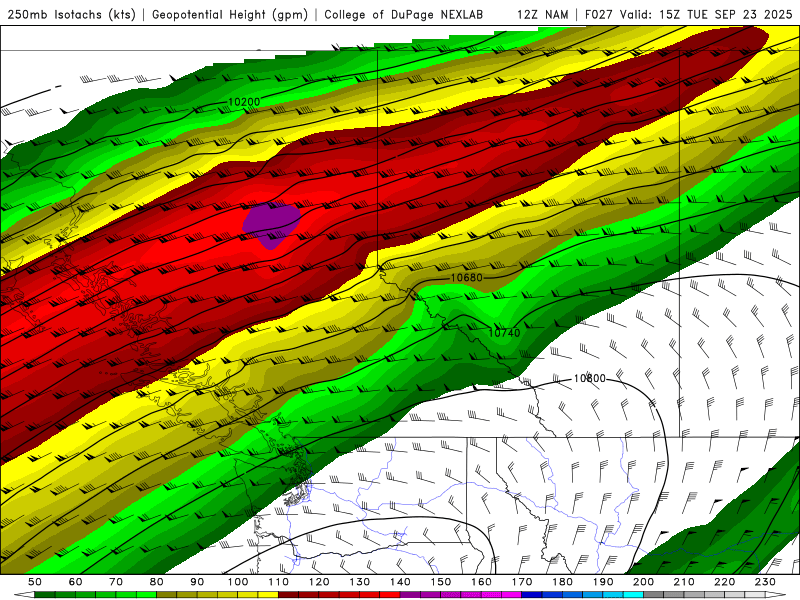Click the 'Geopotential Height (gpm)' title text
The image size is (800, 600).
[x=230, y=15]
